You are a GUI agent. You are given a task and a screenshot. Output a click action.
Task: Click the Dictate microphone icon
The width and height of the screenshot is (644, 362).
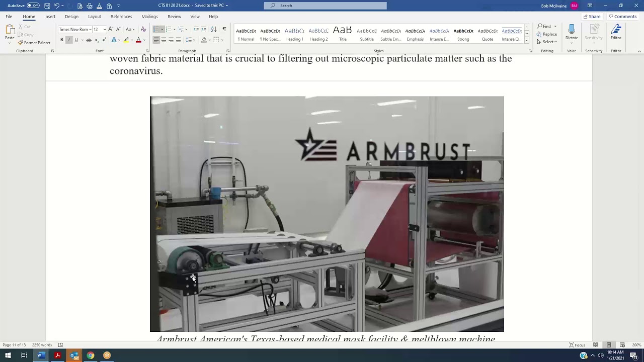pyautogui.click(x=572, y=30)
